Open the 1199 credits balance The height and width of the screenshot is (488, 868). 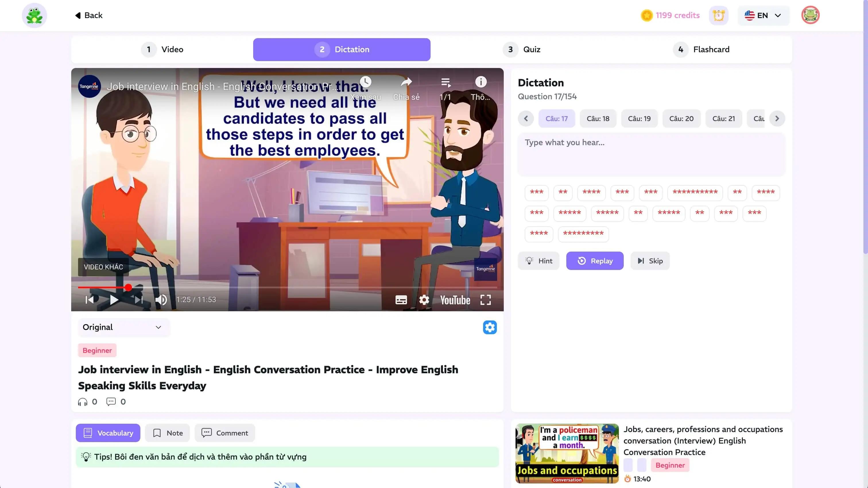pyautogui.click(x=670, y=15)
